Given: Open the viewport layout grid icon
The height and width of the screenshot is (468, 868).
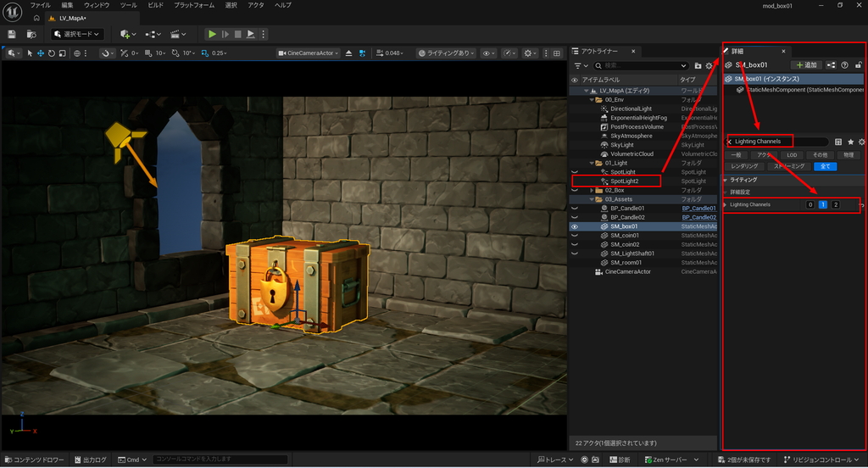Looking at the screenshot, I should [x=557, y=53].
